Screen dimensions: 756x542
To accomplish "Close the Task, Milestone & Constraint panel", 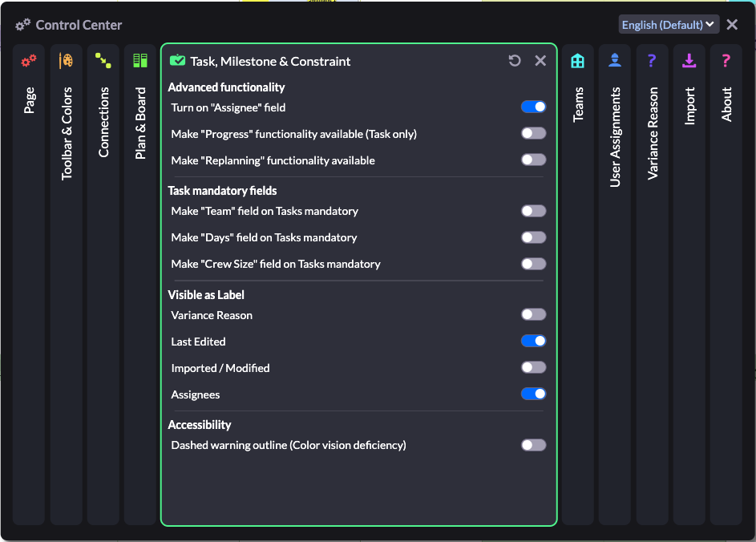I will tap(540, 60).
